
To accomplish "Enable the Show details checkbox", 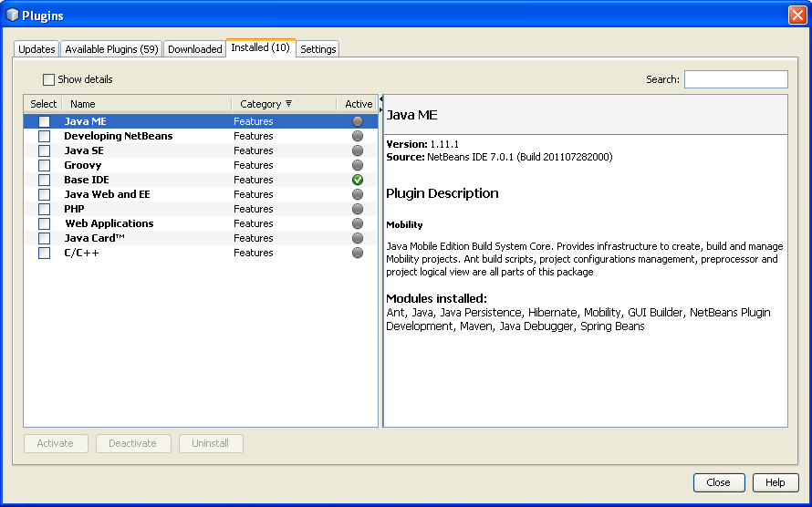I will [48, 79].
